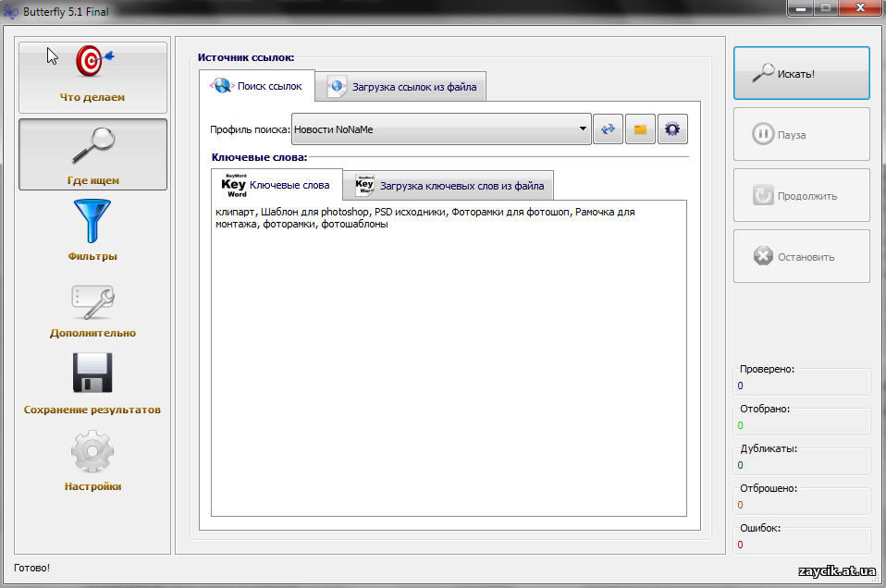
Task: Open the 'Дополнительно' wrench section
Action: tap(92, 311)
